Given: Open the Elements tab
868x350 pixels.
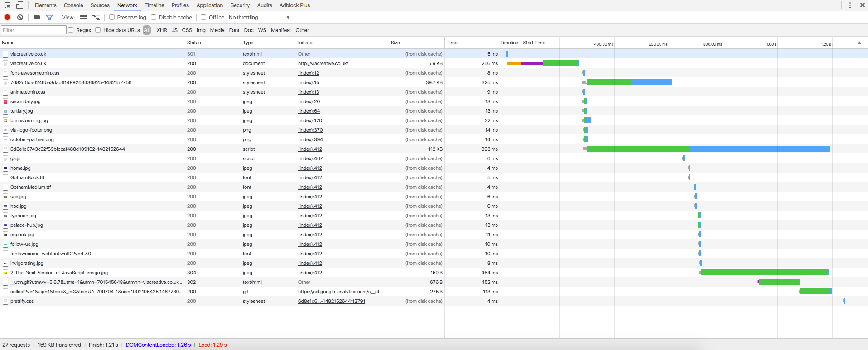Looking at the screenshot, I should point(45,5).
